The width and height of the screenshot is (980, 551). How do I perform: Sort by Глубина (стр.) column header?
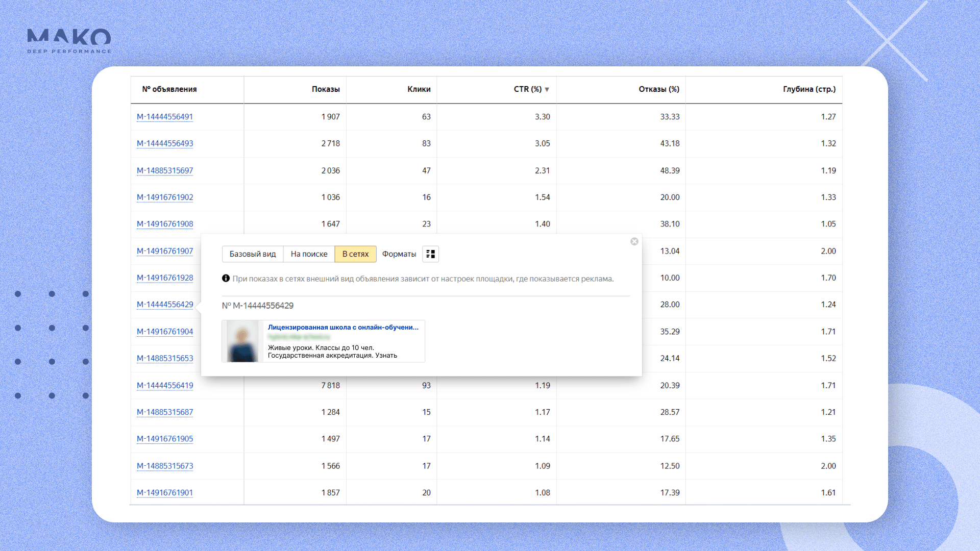[x=809, y=89]
